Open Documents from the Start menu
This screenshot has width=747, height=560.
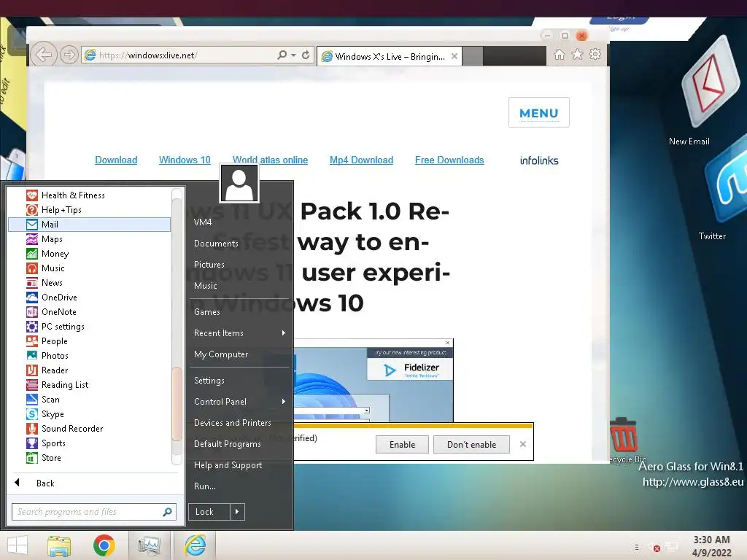pyautogui.click(x=216, y=244)
